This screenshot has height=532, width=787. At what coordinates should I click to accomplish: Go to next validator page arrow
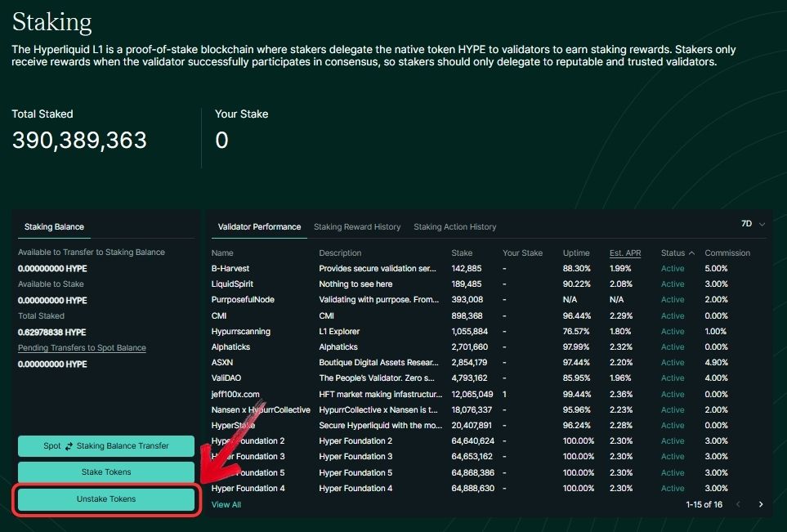pyautogui.click(x=761, y=504)
